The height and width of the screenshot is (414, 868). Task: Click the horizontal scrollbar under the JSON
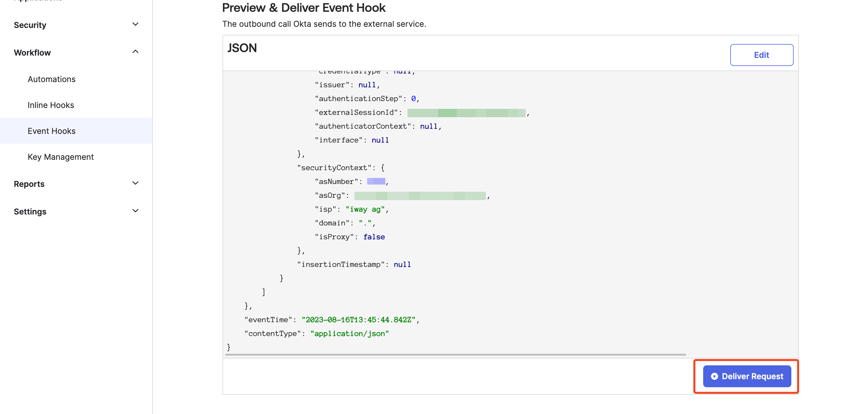coord(456,354)
